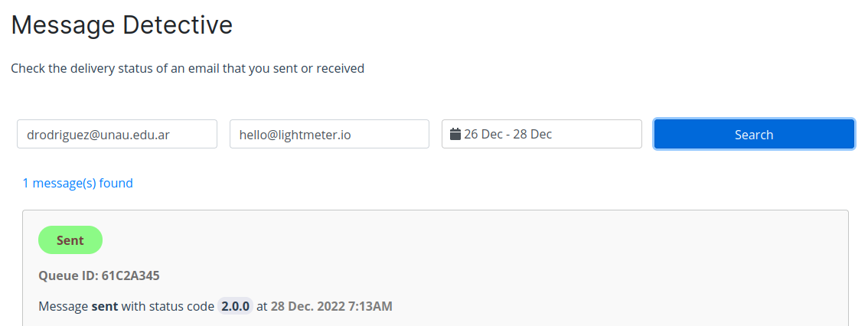
Task: Click the bold word "sent" in status line
Action: click(105, 307)
